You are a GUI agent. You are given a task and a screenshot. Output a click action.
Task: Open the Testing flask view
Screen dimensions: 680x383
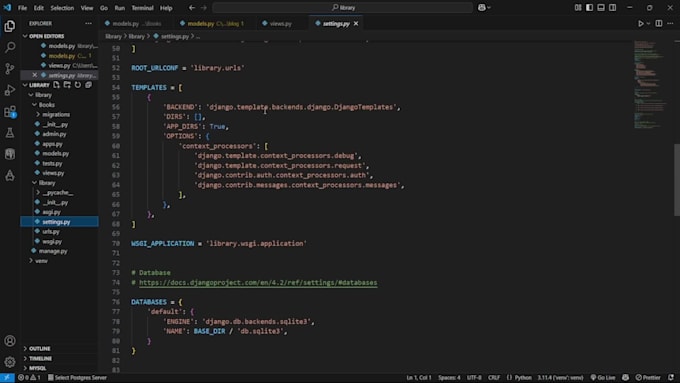(10, 133)
